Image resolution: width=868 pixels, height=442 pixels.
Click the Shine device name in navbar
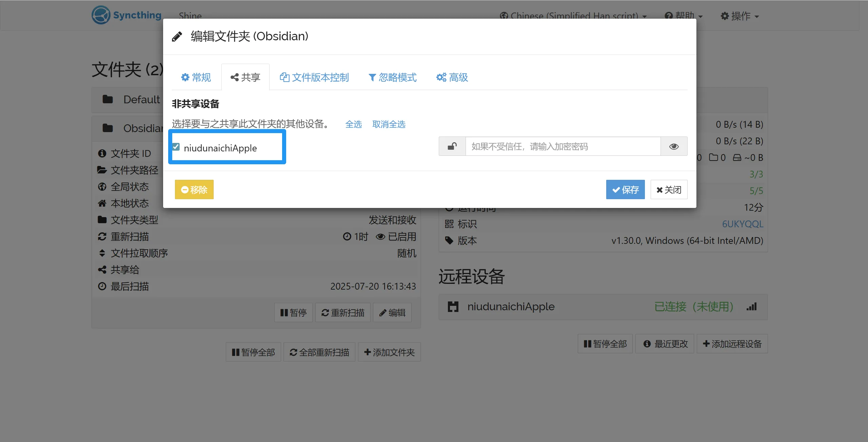coord(190,15)
